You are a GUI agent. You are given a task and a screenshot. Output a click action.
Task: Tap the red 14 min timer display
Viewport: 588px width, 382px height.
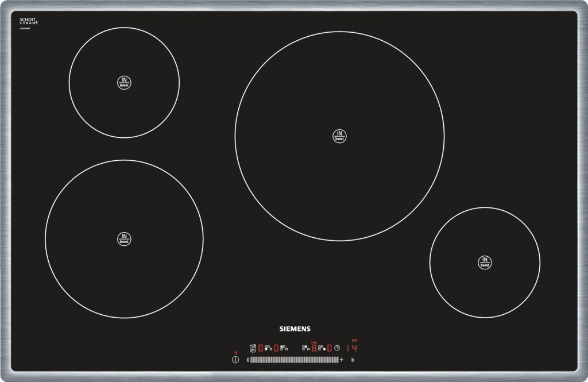click(x=351, y=348)
